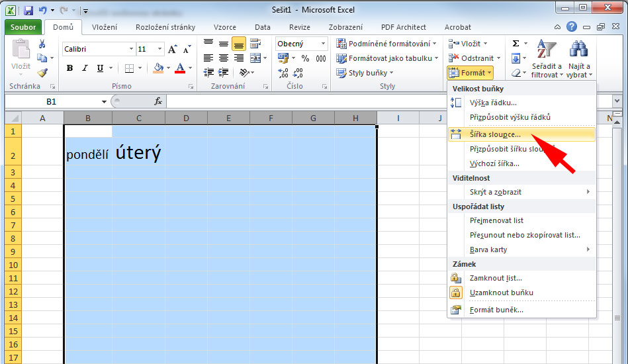This screenshot has width=628, height=364.
Task: Click the formula bar input field
Action: click(388, 102)
